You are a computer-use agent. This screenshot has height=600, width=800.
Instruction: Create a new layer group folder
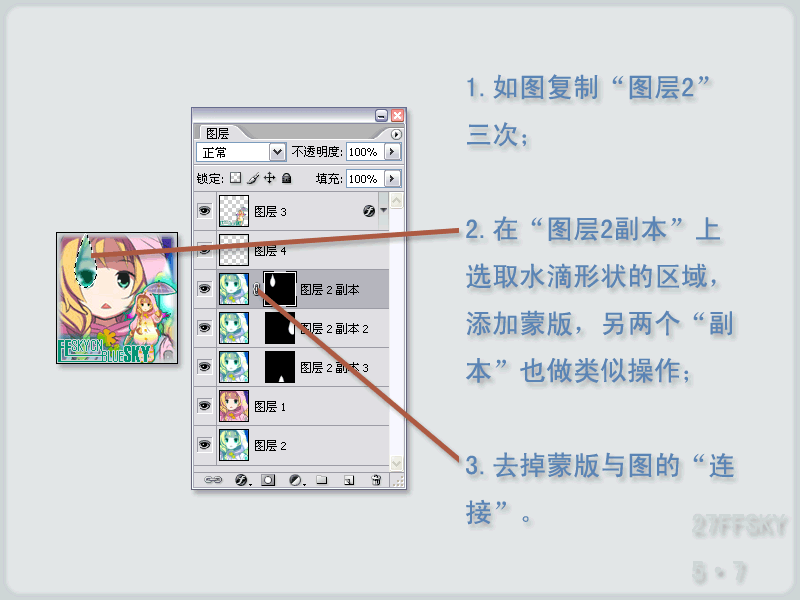pos(321,480)
